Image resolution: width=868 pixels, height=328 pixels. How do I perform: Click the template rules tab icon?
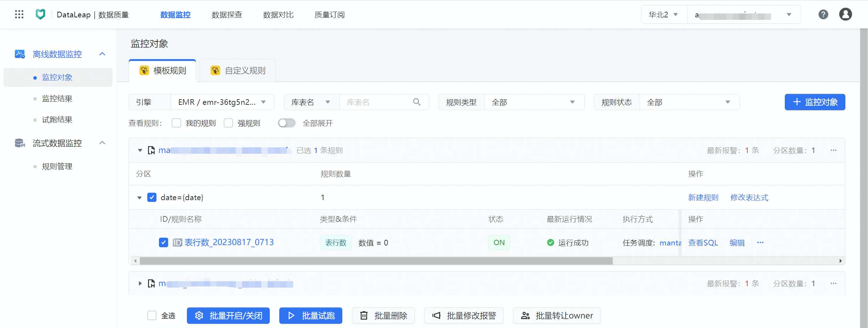144,70
